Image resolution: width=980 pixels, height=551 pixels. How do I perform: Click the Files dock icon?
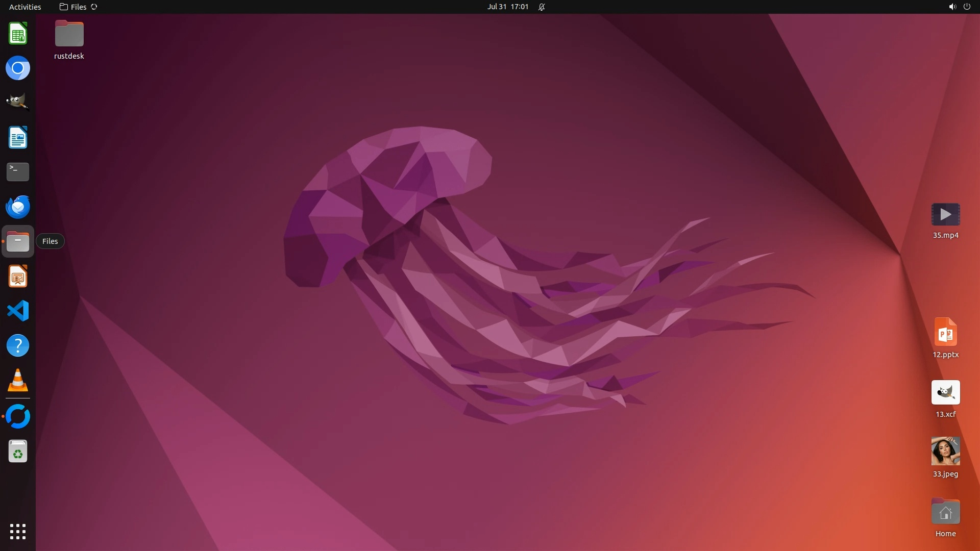(18, 241)
